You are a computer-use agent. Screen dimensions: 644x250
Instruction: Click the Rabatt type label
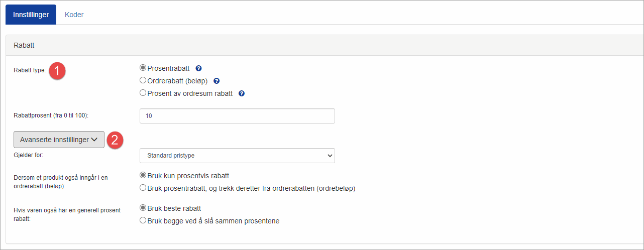30,70
